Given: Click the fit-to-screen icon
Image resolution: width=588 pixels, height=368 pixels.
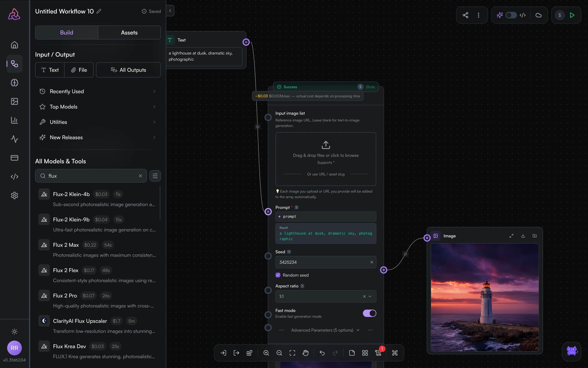Looking at the screenshot, I should click(x=292, y=353).
